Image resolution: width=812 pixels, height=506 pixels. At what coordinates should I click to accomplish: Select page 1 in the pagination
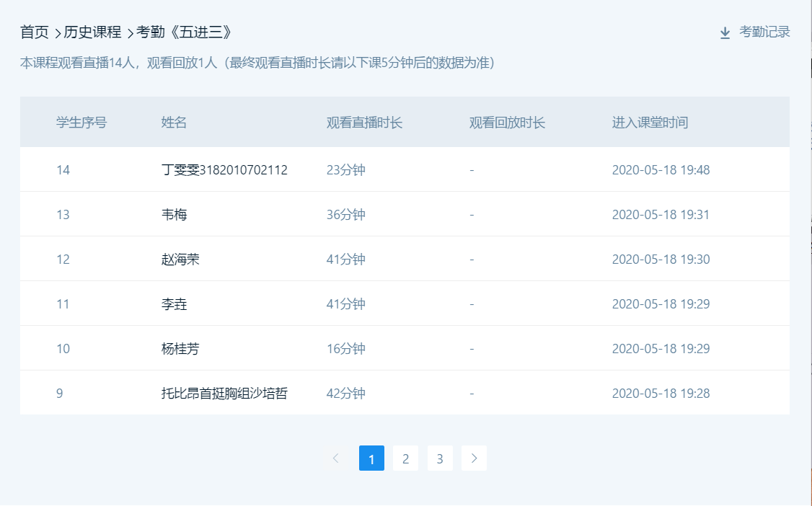click(371, 458)
